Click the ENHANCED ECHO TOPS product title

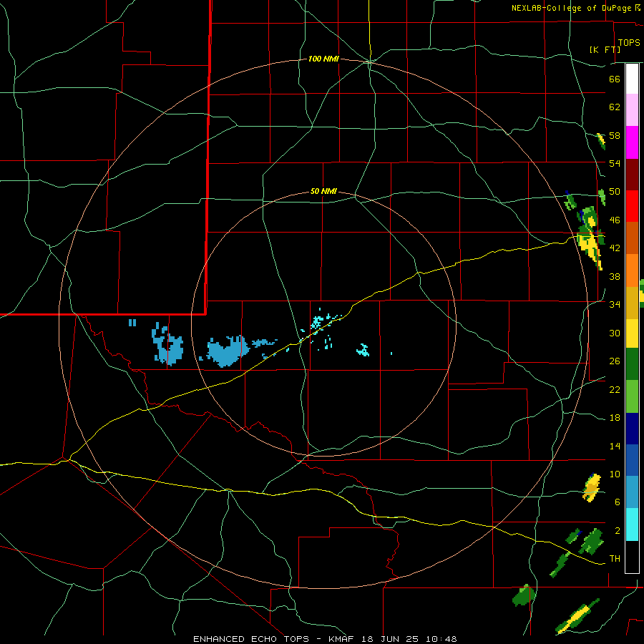[253, 639]
